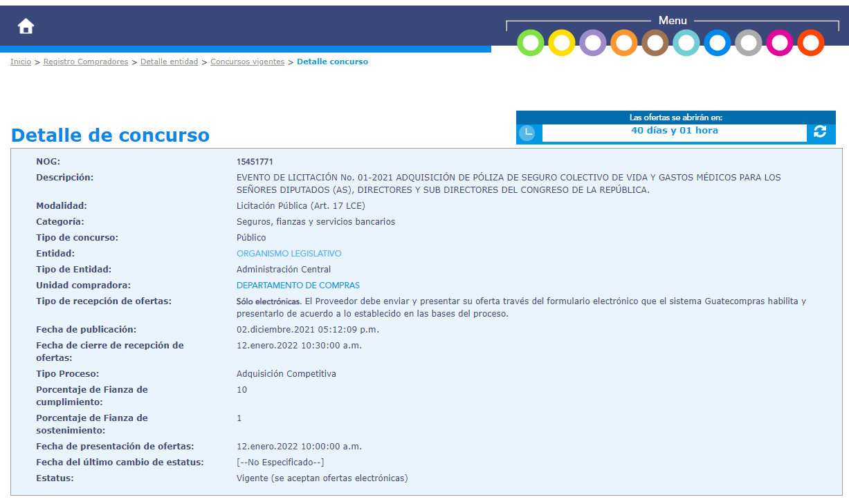
Task: Click 'Administración Central' value
Action: (x=284, y=270)
